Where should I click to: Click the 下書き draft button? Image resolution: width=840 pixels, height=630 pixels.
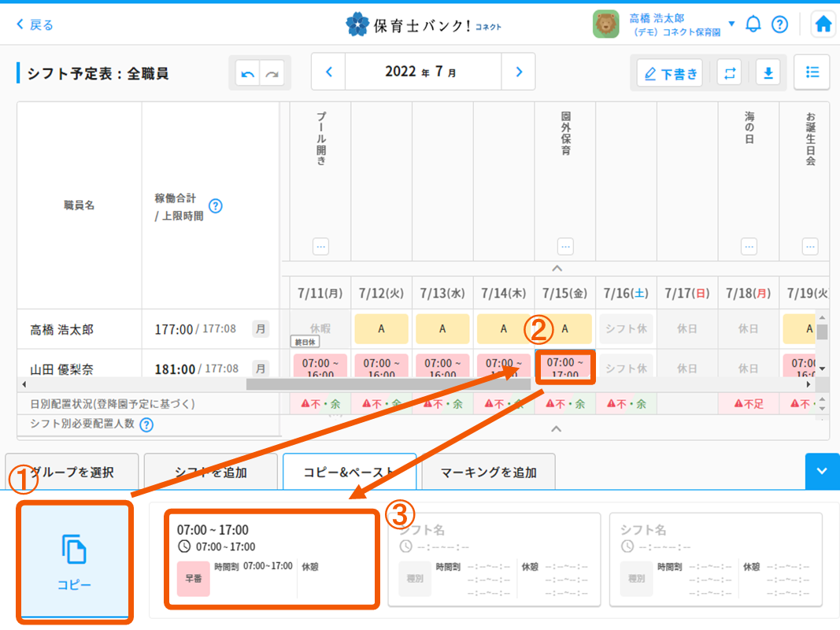point(670,73)
